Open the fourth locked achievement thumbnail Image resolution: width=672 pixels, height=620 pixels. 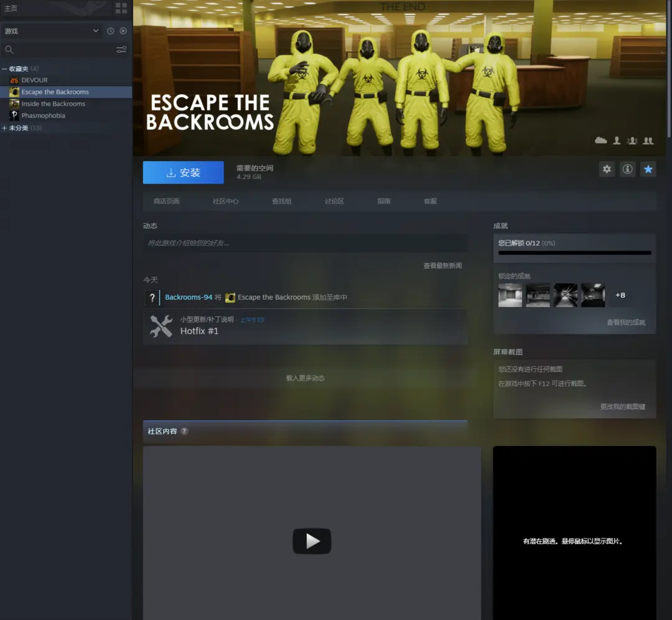tap(593, 295)
